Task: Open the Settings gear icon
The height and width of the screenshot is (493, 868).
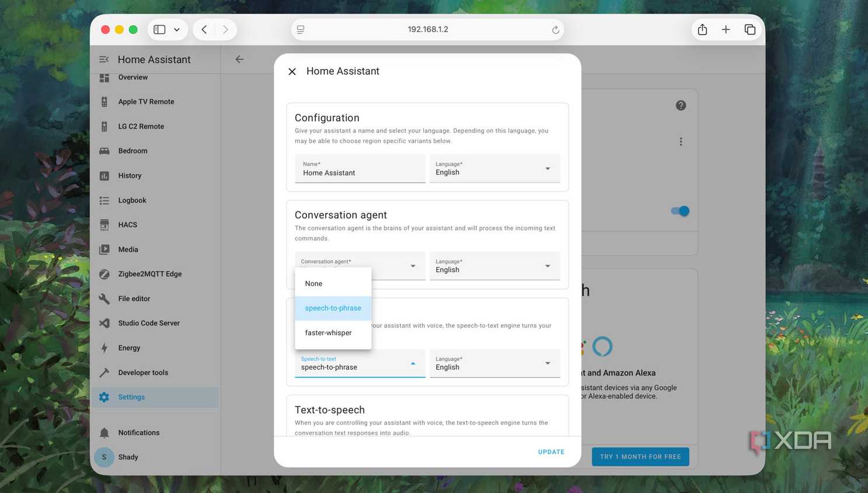Action: (104, 397)
